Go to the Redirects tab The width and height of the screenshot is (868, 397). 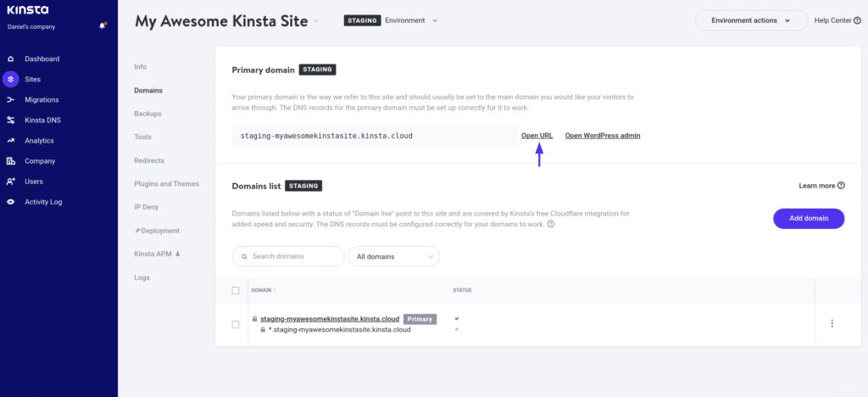[149, 160]
